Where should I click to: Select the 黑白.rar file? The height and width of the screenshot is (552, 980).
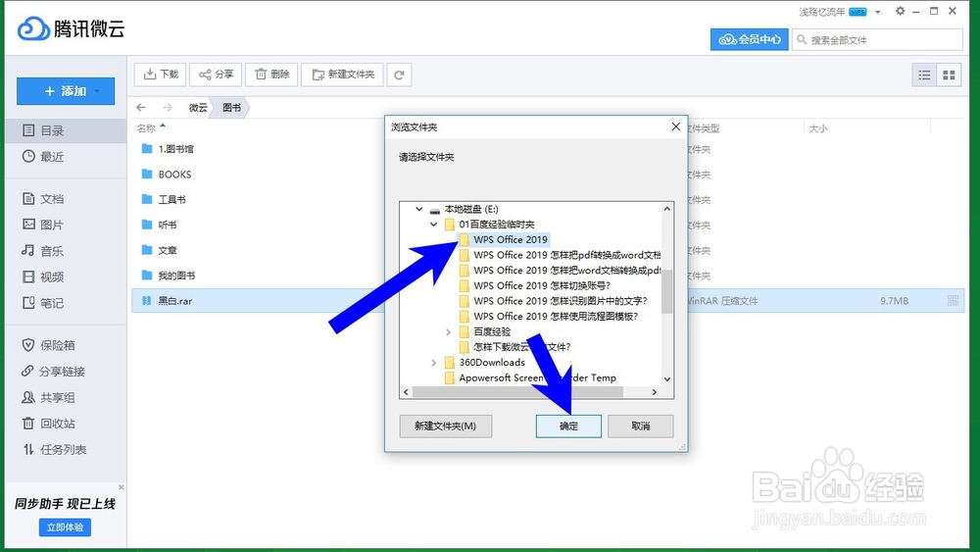pyautogui.click(x=548, y=301)
